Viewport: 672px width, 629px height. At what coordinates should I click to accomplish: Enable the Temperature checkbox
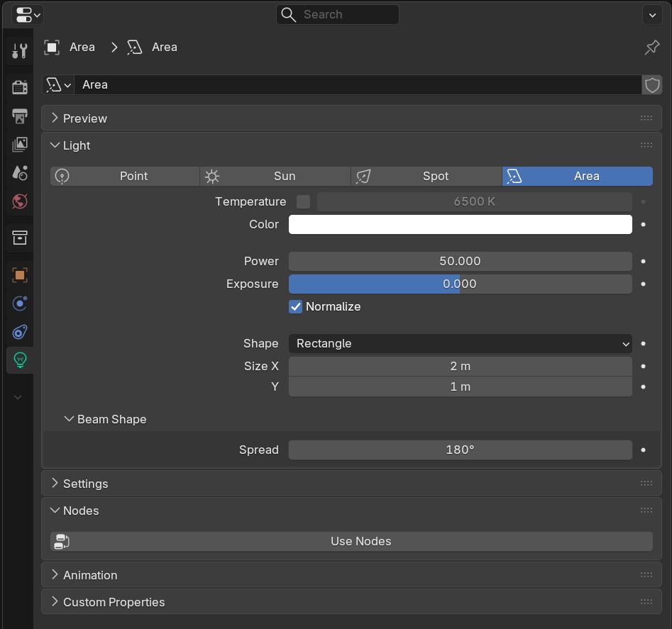pyautogui.click(x=303, y=202)
